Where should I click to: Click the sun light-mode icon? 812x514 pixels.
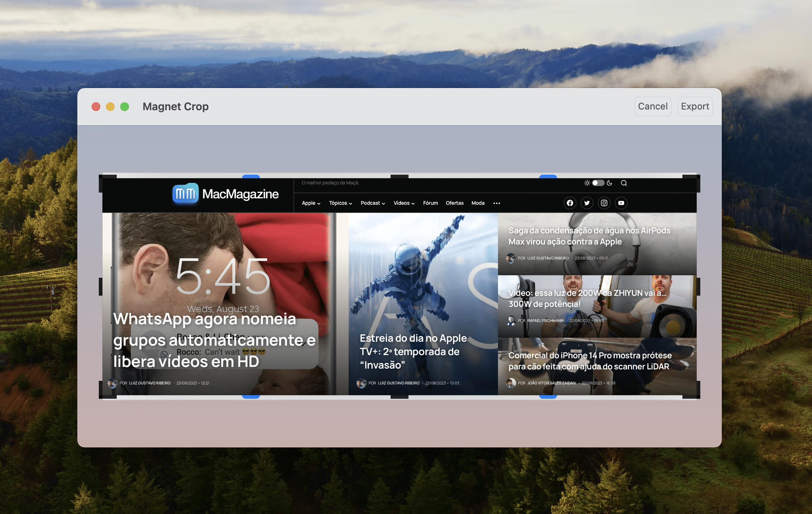coord(587,183)
